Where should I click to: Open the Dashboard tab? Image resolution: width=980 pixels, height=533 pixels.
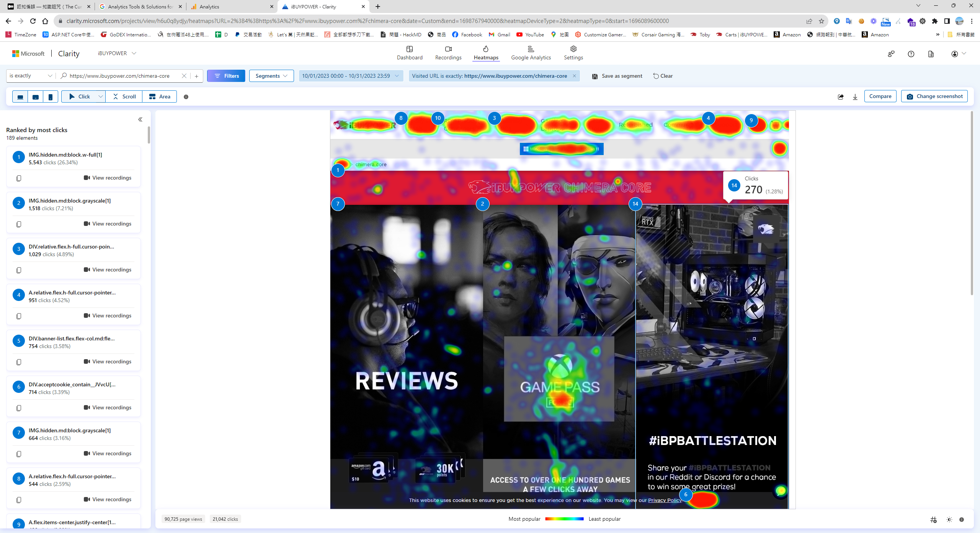pos(409,53)
